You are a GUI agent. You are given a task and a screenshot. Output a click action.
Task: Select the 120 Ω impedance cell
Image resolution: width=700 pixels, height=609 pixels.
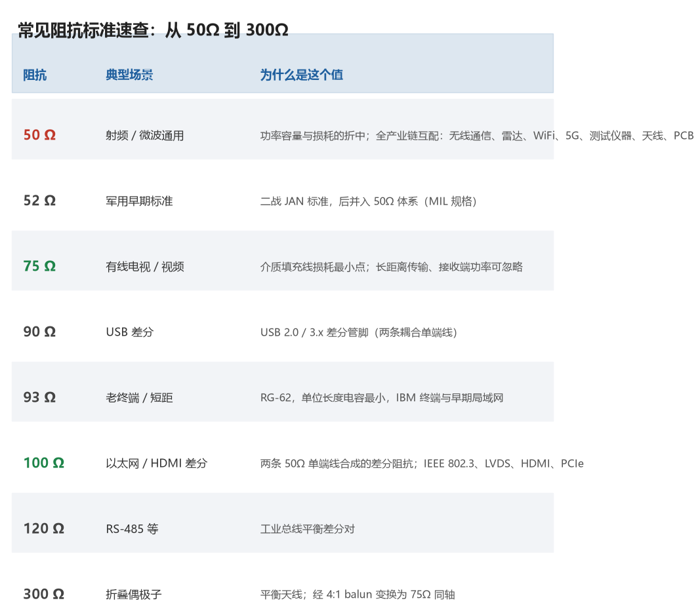point(44,528)
